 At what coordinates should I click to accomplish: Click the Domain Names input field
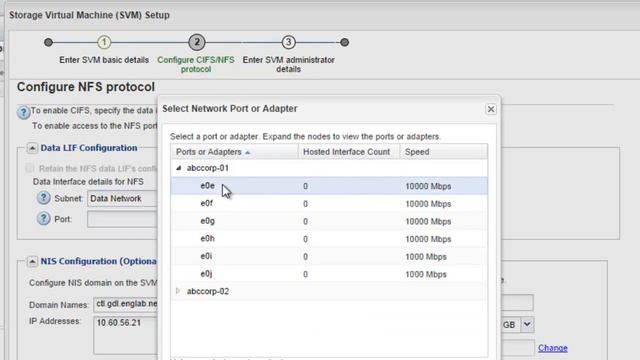click(125, 304)
